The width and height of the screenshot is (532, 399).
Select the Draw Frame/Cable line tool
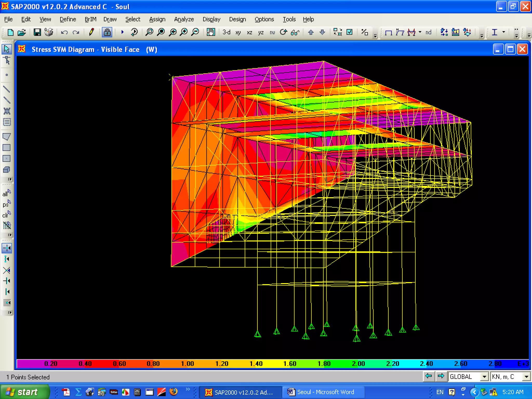click(x=7, y=89)
